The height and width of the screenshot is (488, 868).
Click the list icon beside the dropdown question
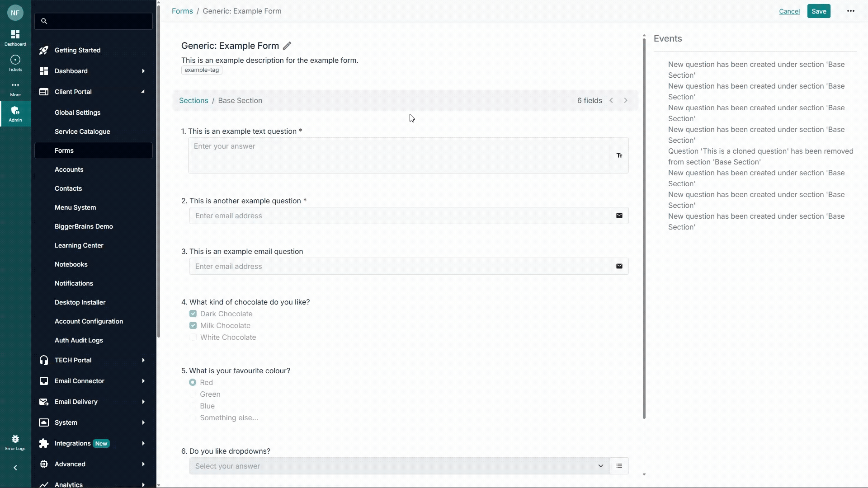click(x=619, y=466)
